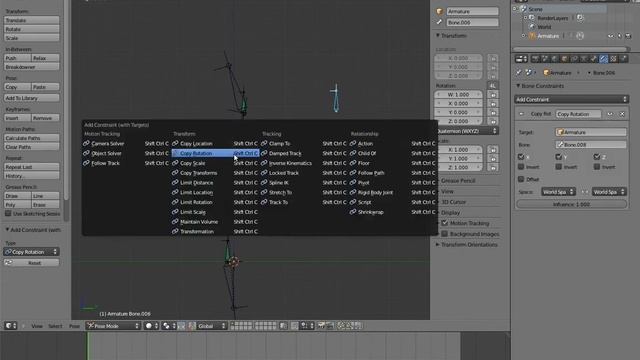
Task: Enable Invert under the X axis
Action: 521,167
